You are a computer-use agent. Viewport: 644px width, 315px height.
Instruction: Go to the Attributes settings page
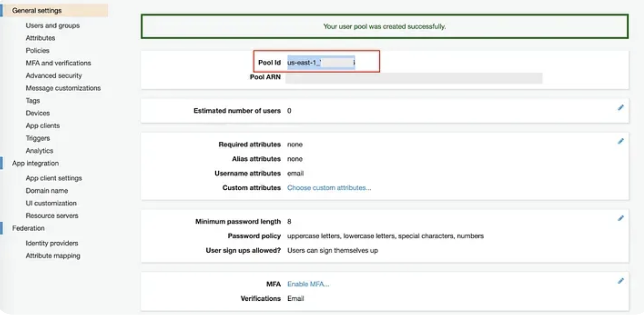pyautogui.click(x=40, y=38)
